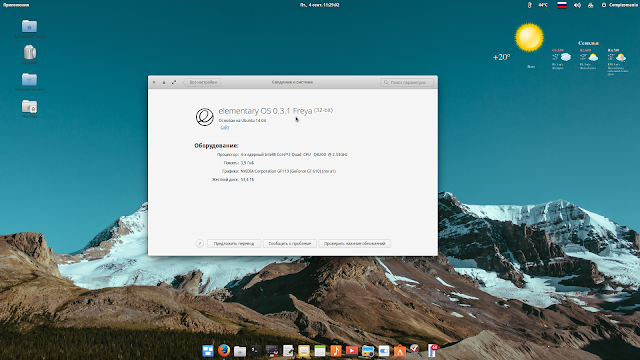
Task: Open the Applications menu in top panel
Action: pos(16,5)
